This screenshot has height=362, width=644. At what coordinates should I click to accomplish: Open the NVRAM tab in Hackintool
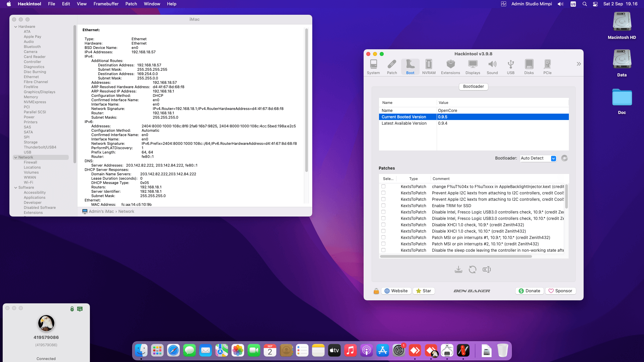coord(429,67)
